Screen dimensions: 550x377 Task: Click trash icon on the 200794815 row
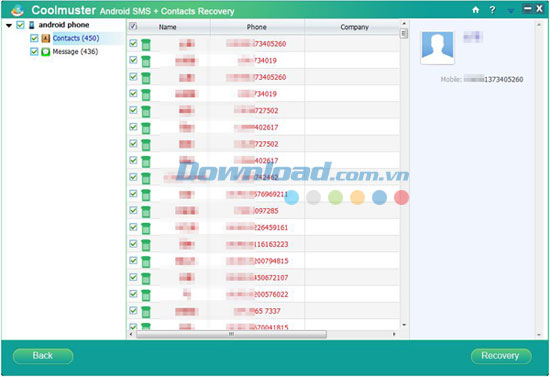point(146,261)
